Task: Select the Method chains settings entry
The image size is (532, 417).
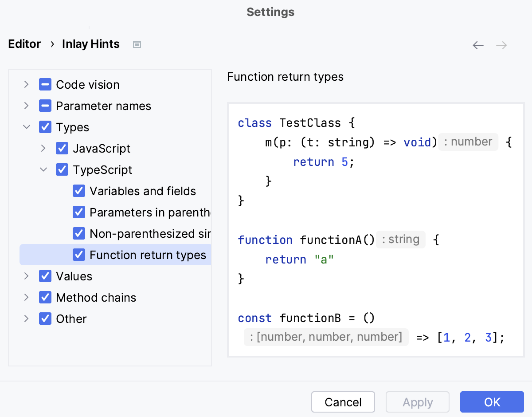Action: coord(96,297)
